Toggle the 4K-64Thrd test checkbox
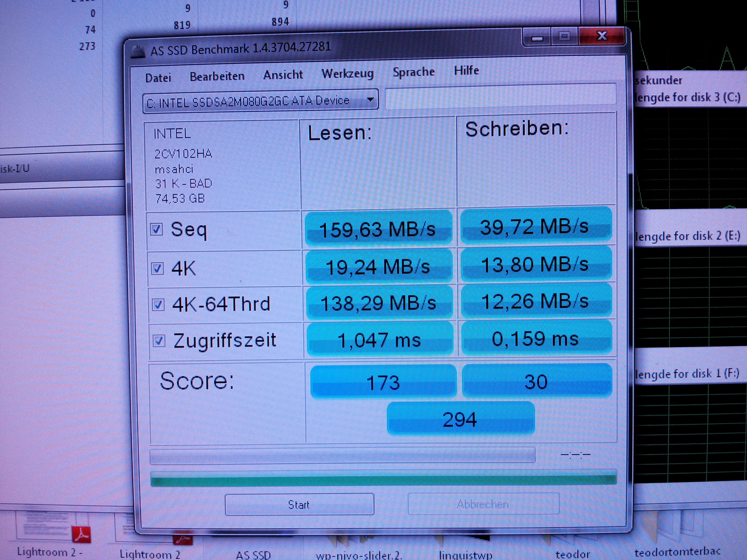The width and height of the screenshot is (747, 560). click(158, 304)
